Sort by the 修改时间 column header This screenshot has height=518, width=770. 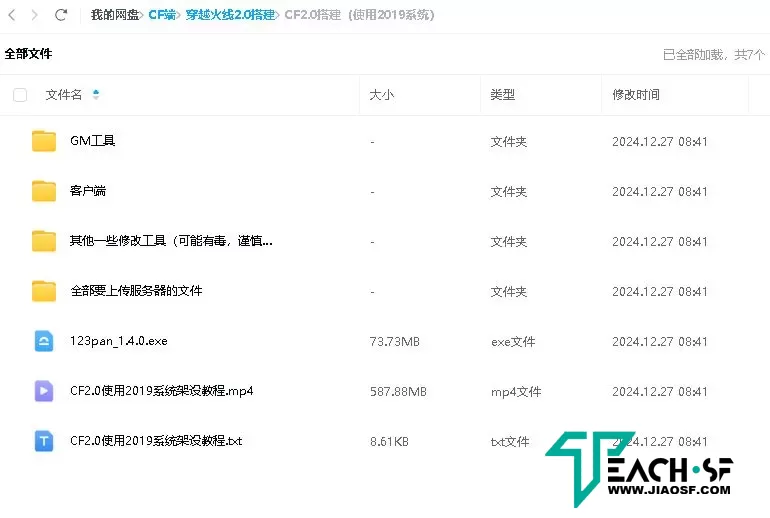[636, 95]
